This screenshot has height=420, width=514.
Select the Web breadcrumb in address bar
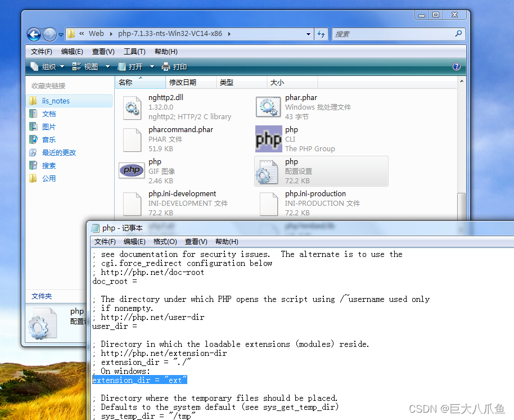(96, 33)
